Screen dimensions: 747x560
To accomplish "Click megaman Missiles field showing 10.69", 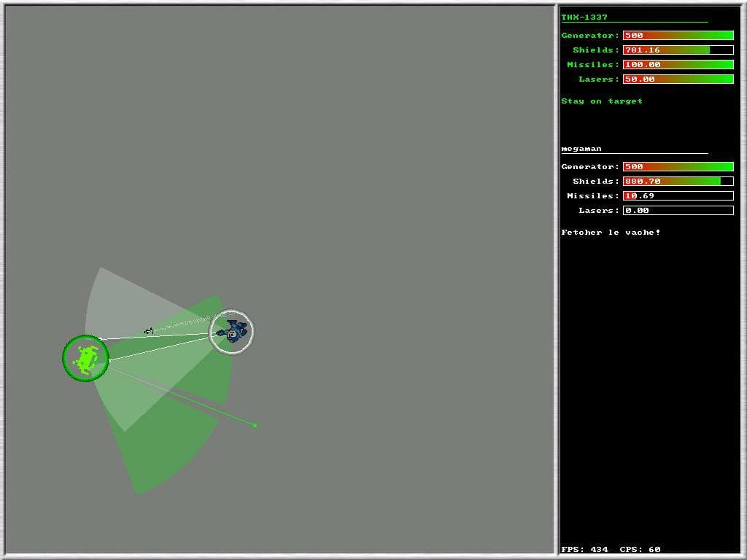I will pyautogui.click(x=678, y=195).
